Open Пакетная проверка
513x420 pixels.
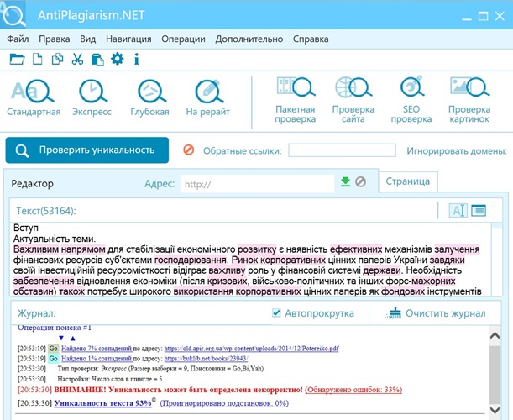tap(295, 100)
